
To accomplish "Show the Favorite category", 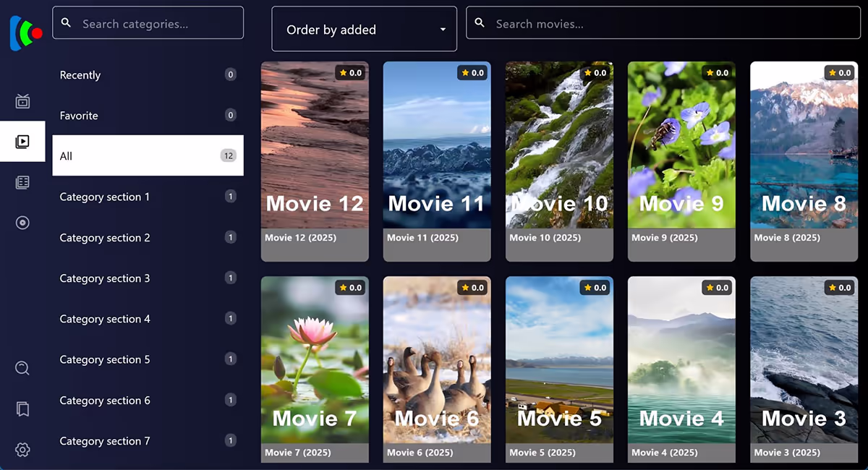I will (148, 116).
